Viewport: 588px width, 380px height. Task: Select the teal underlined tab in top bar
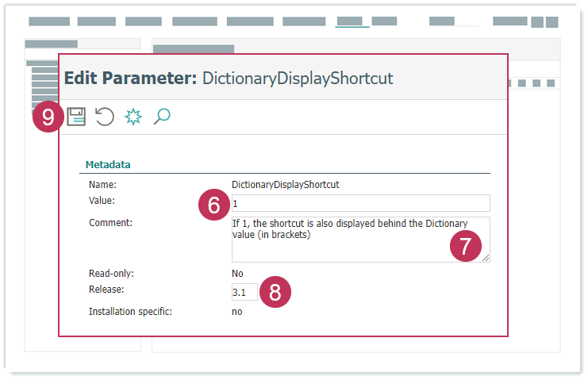352,21
